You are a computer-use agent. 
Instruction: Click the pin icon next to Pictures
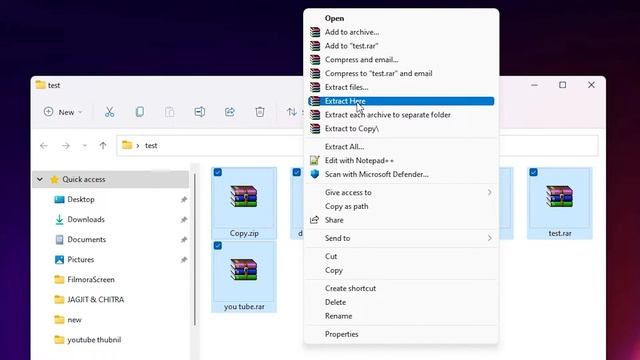184,260
